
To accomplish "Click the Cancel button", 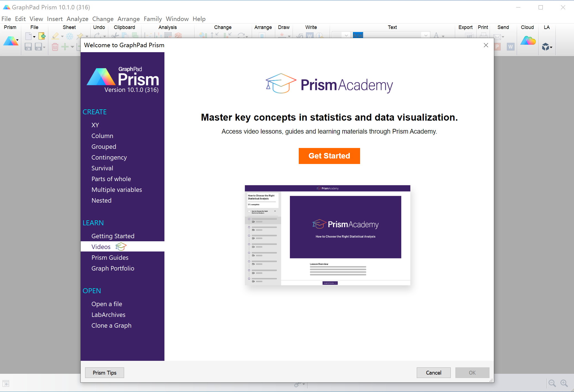I will (x=433, y=372).
